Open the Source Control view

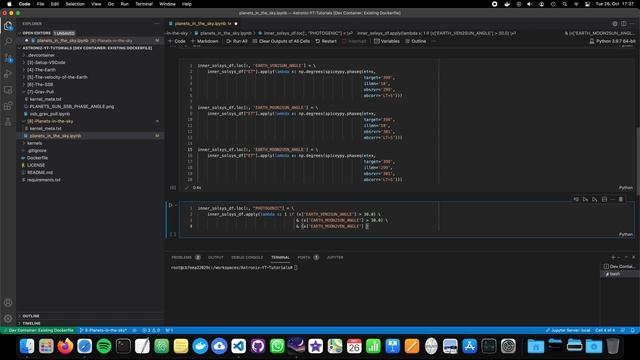coord(8,58)
